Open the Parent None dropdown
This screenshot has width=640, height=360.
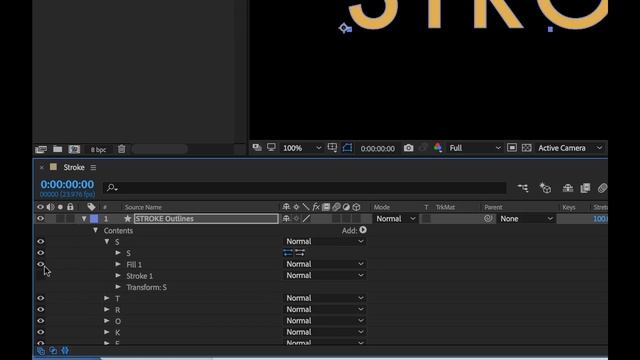coord(526,219)
